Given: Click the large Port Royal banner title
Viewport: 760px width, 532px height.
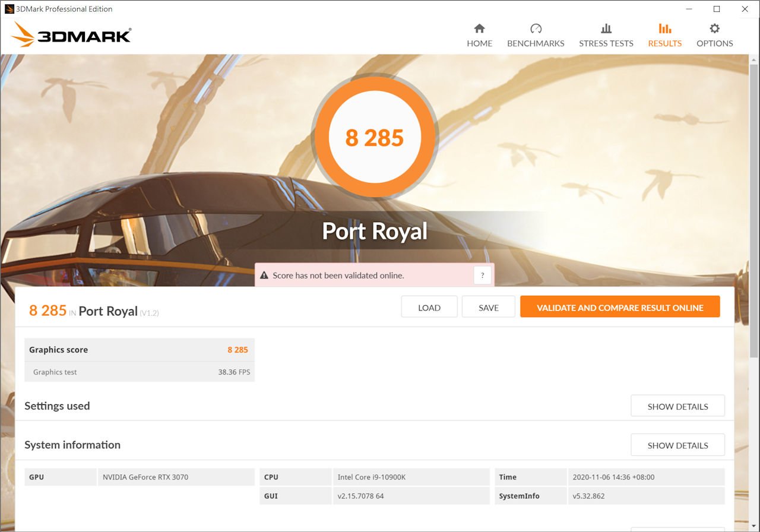Looking at the screenshot, I should pyautogui.click(x=375, y=231).
